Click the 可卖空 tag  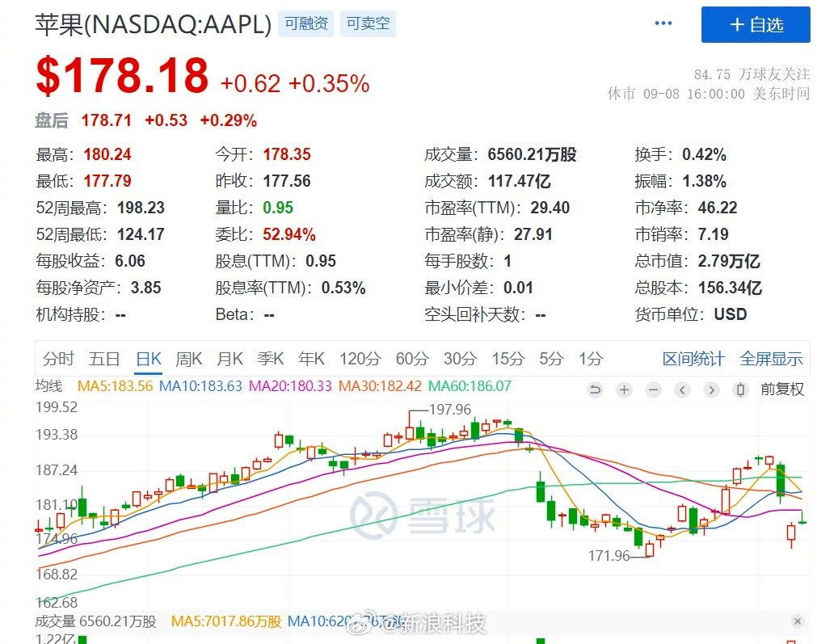[x=368, y=23]
